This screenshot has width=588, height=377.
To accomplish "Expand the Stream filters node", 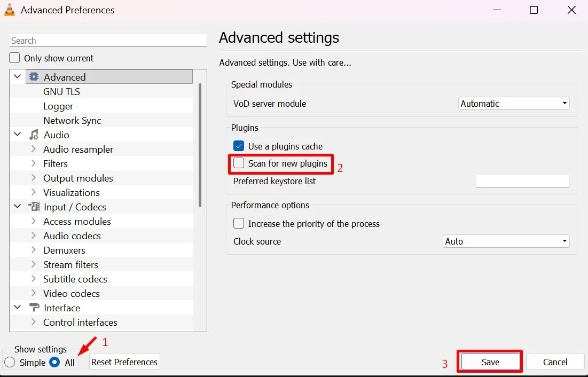I will coord(33,264).
